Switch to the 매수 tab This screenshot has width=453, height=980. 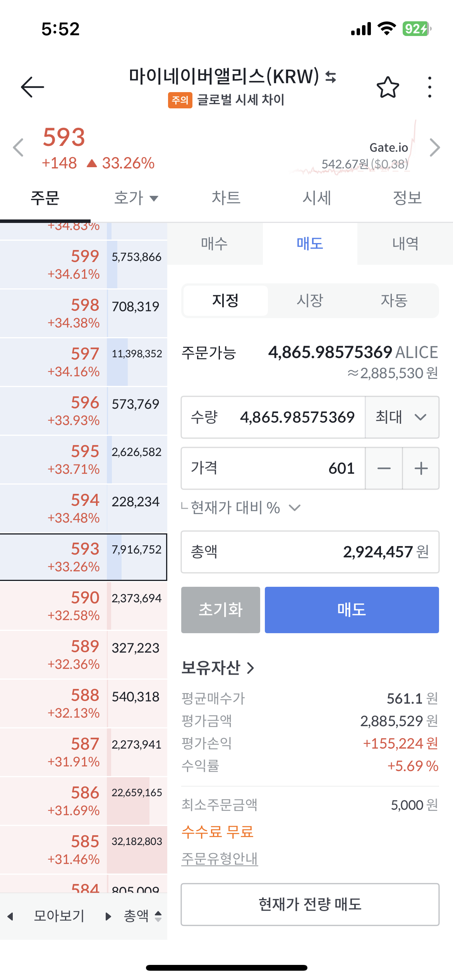click(x=214, y=244)
